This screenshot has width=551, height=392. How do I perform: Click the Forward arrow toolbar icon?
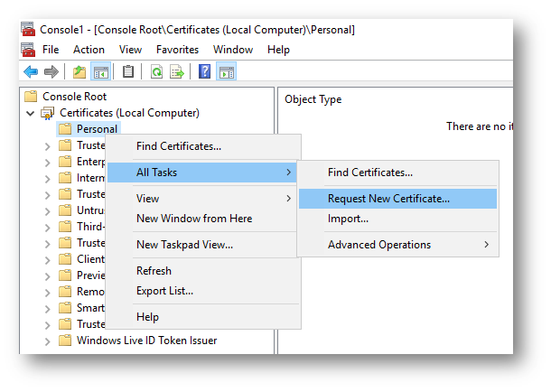(51, 71)
